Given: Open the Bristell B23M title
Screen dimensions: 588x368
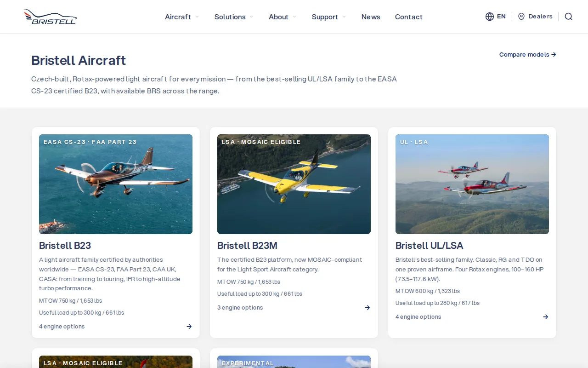Looking at the screenshot, I should (247, 246).
